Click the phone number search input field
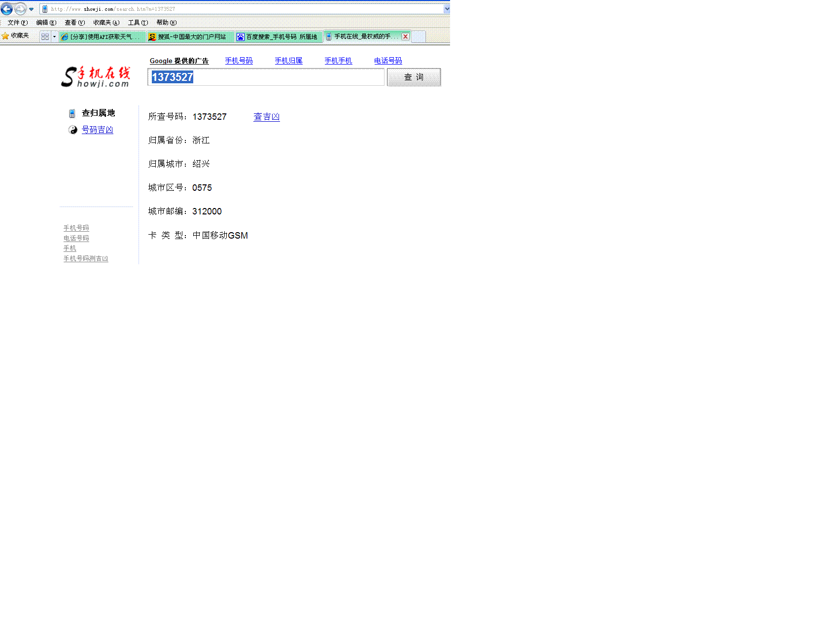The width and height of the screenshot is (840, 629). click(x=266, y=77)
